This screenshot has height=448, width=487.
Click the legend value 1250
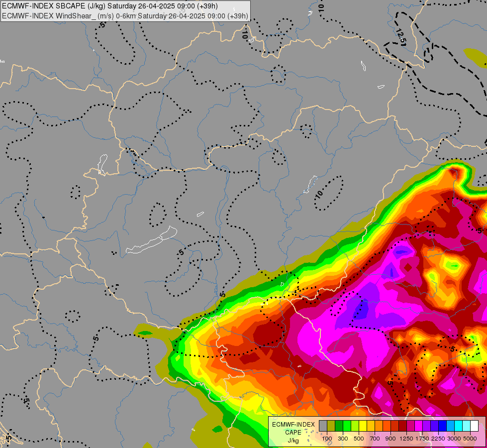pyautogui.click(x=406, y=439)
